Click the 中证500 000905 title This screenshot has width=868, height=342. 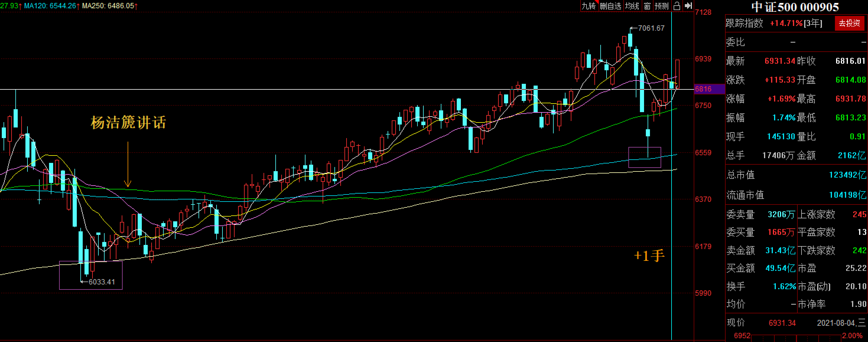coord(795,7)
